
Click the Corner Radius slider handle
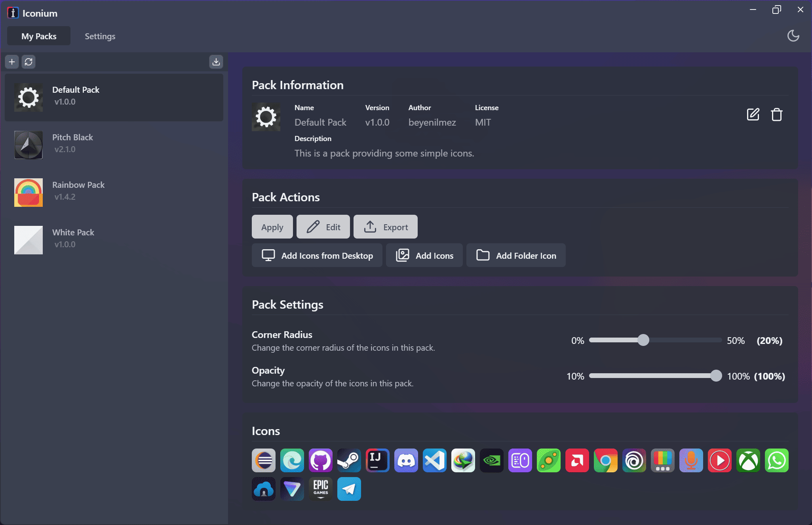[x=643, y=340]
